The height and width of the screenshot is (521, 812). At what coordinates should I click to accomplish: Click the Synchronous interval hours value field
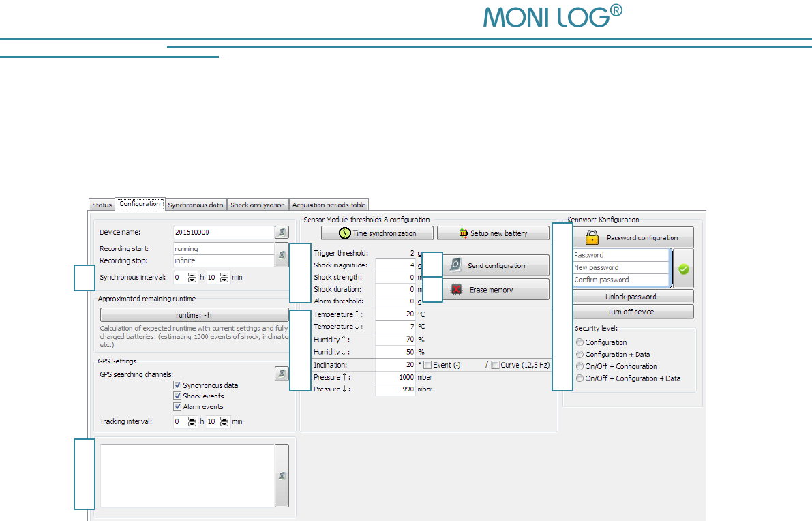[180, 278]
